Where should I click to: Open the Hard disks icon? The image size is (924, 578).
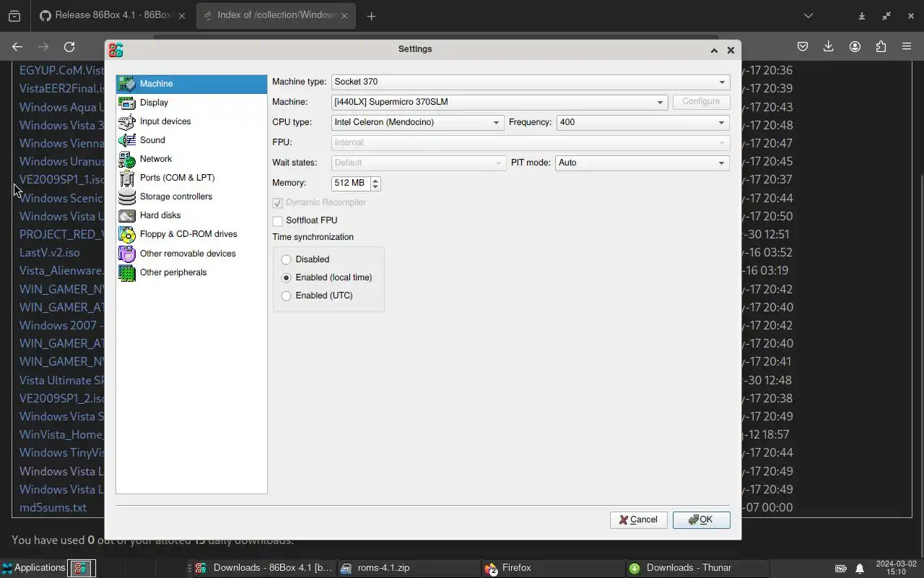[126, 215]
